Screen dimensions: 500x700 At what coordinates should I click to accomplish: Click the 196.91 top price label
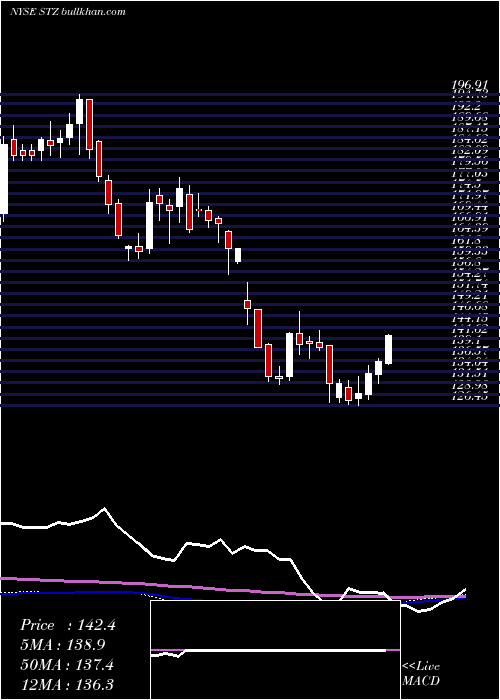[469, 84]
